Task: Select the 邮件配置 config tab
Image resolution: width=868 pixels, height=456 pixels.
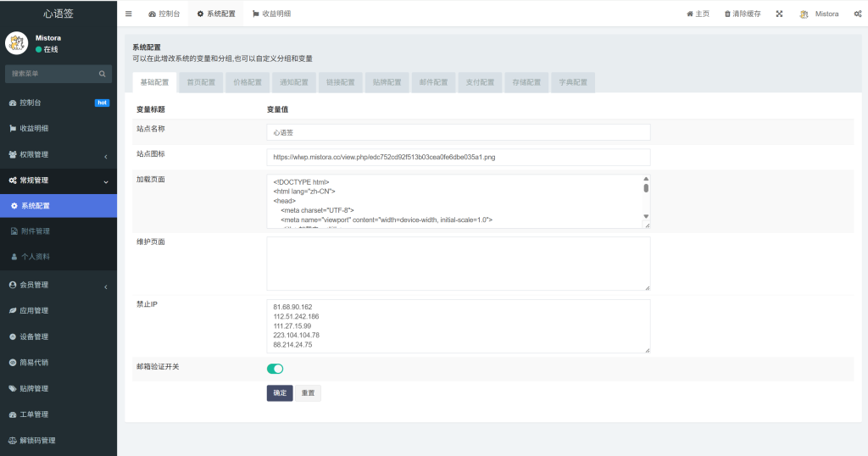Action: (433, 82)
